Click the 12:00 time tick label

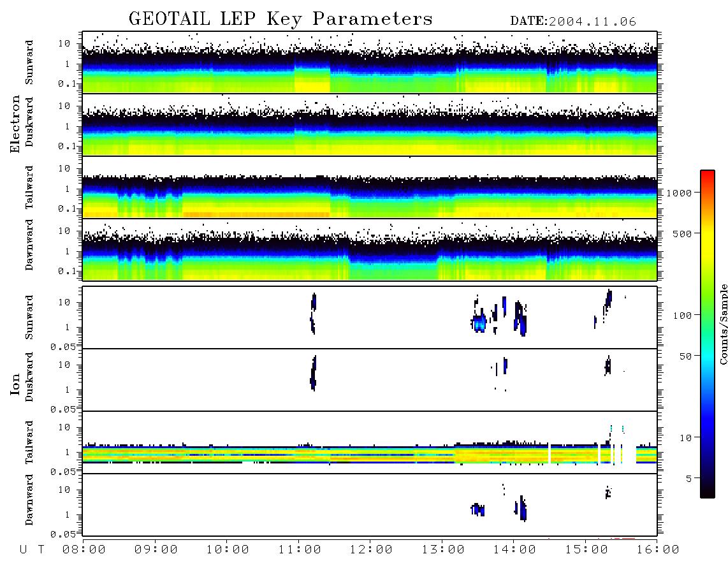click(371, 550)
